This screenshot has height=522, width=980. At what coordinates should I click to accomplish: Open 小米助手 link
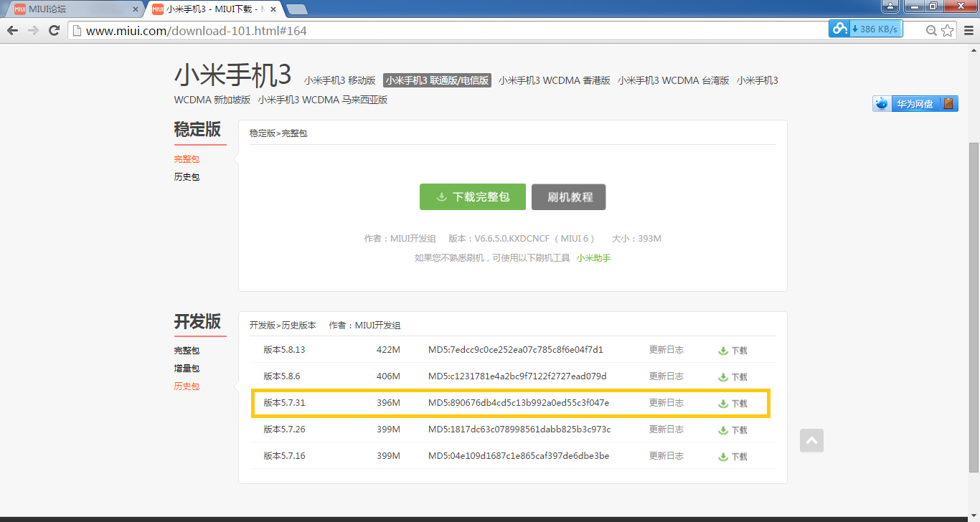tap(593, 257)
